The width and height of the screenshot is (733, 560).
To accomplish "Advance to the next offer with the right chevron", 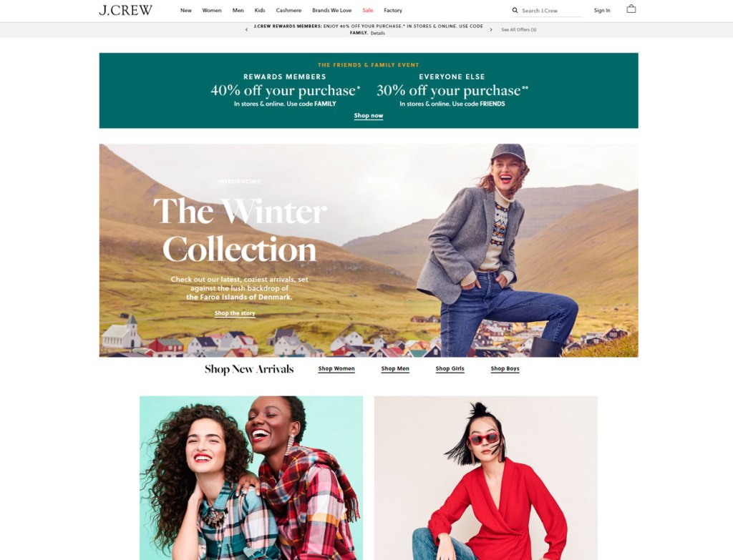I will pos(491,29).
